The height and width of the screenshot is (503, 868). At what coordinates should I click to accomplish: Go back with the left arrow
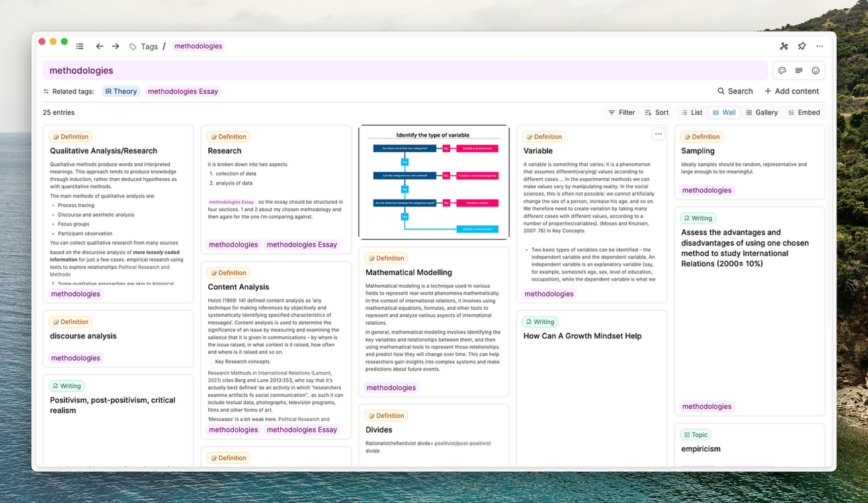point(99,46)
